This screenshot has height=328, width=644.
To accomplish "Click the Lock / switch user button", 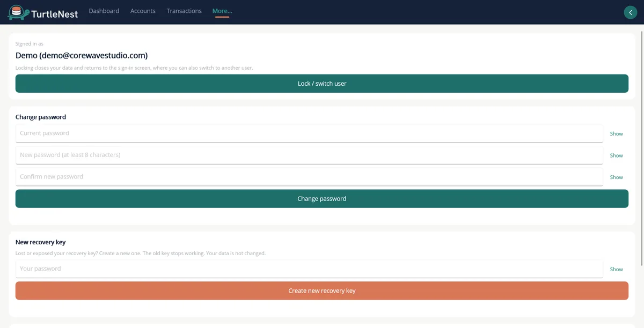I will (x=322, y=84).
